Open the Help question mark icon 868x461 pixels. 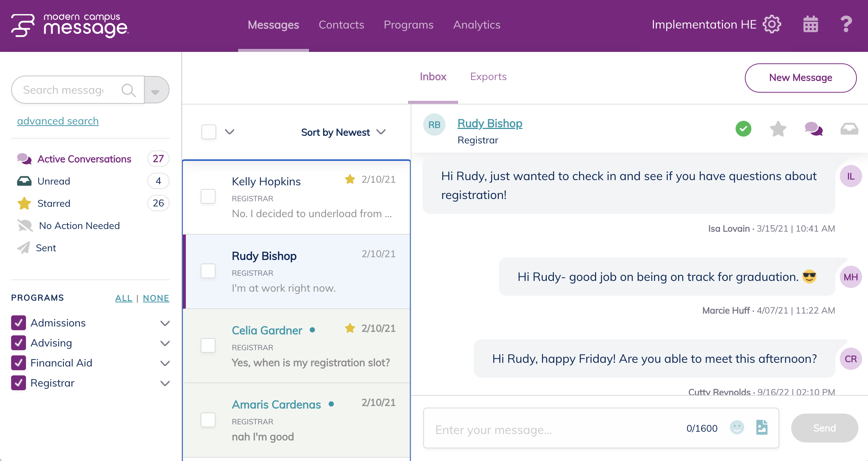846,24
